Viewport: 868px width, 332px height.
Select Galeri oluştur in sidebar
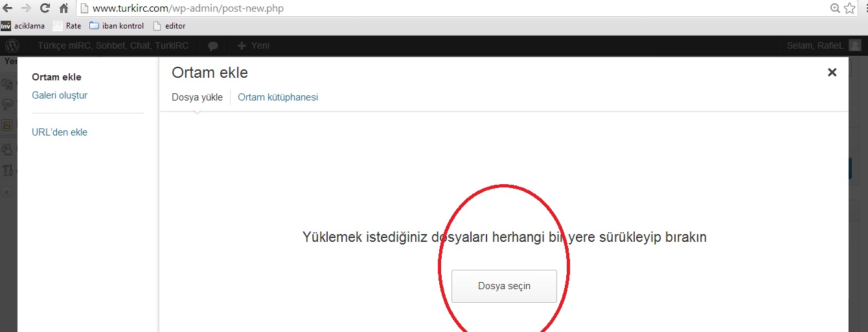(x=60, y=95)
